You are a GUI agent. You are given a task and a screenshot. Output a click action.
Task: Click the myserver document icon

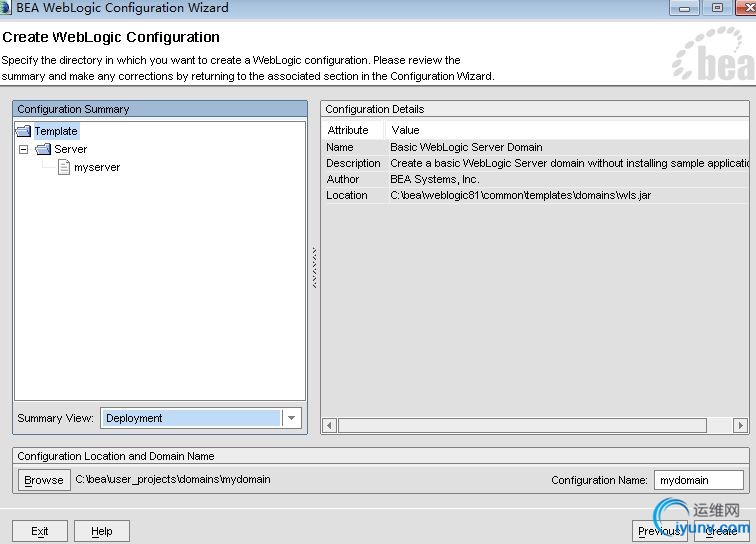[x=64, y=167]
